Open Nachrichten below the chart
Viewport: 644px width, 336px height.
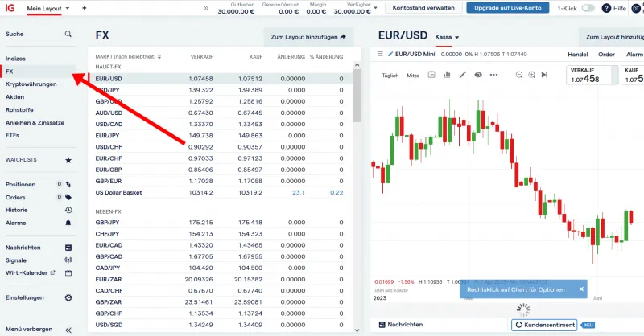pos(400,325)
